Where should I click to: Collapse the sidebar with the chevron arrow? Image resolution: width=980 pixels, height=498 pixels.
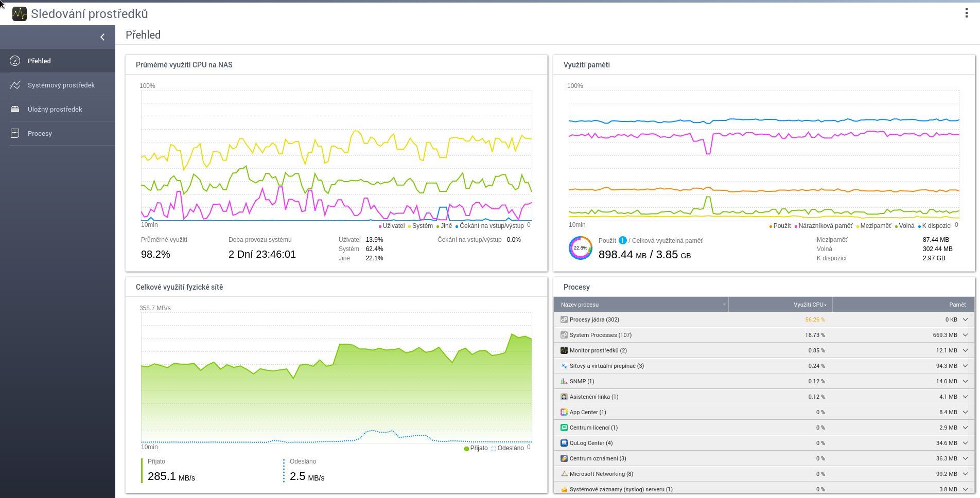(x=102, y=37)
